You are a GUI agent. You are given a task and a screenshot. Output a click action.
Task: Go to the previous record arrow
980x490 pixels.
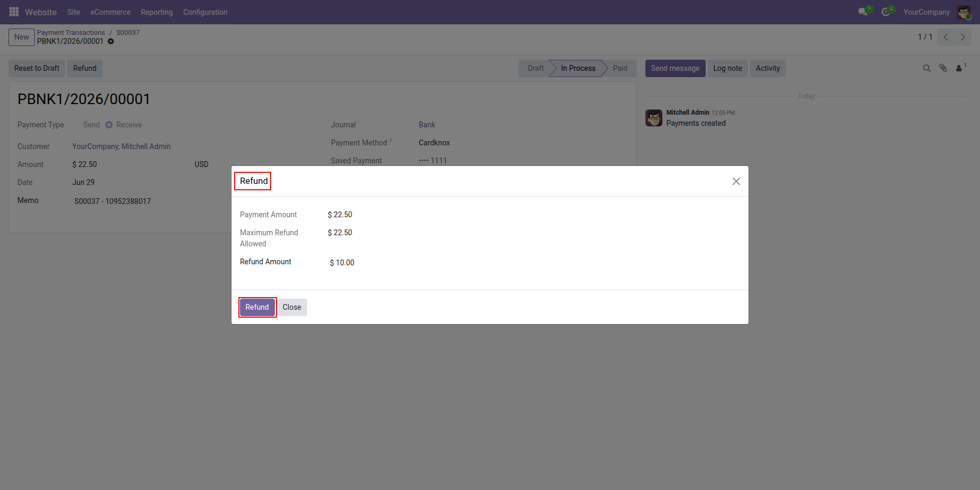point(946,37)
